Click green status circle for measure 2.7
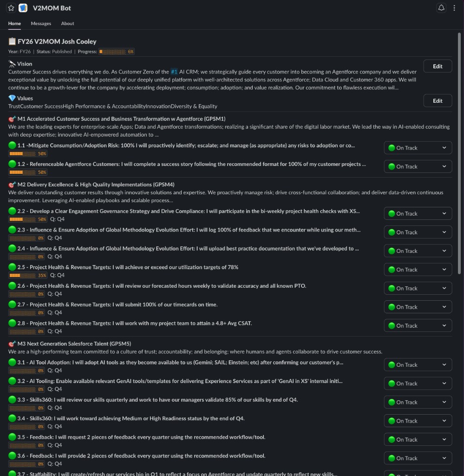The image size is (464, 476). point(12,304)
